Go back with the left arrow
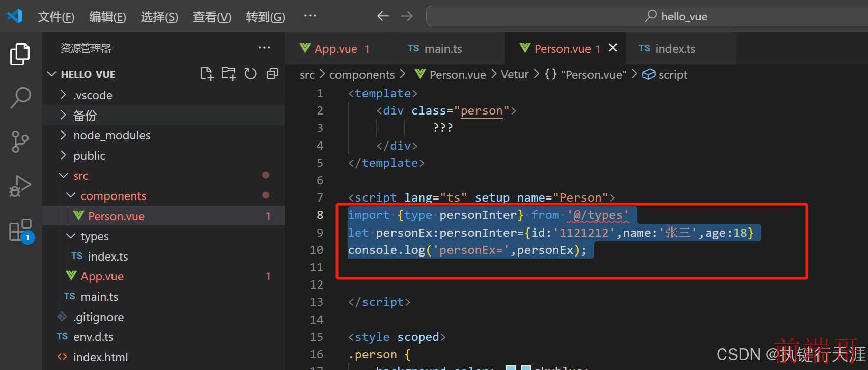Image resolution: width=868 pixels, height=370 pixels. pyautogui.click(x=383, y=16)
